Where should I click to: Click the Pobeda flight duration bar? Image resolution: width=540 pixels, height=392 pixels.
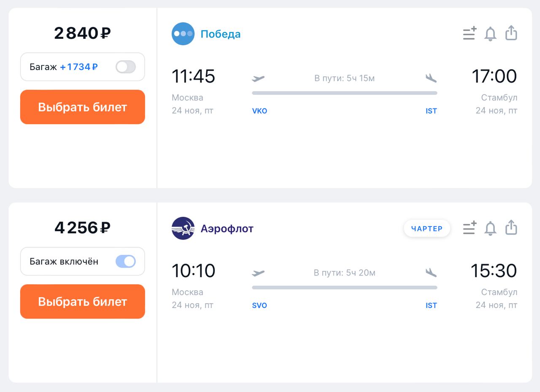344,93
